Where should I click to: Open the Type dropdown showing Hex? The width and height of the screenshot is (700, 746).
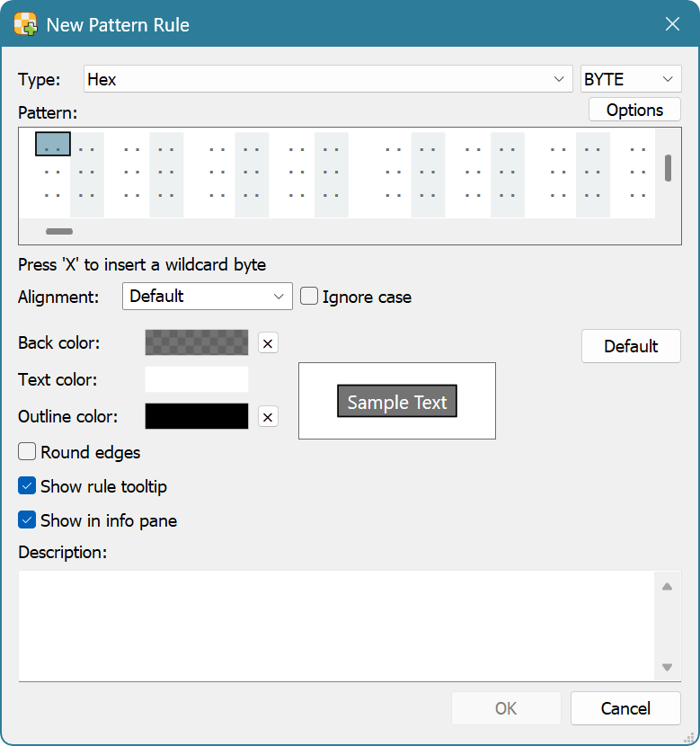pyautogui.click(x=328, y=79)
